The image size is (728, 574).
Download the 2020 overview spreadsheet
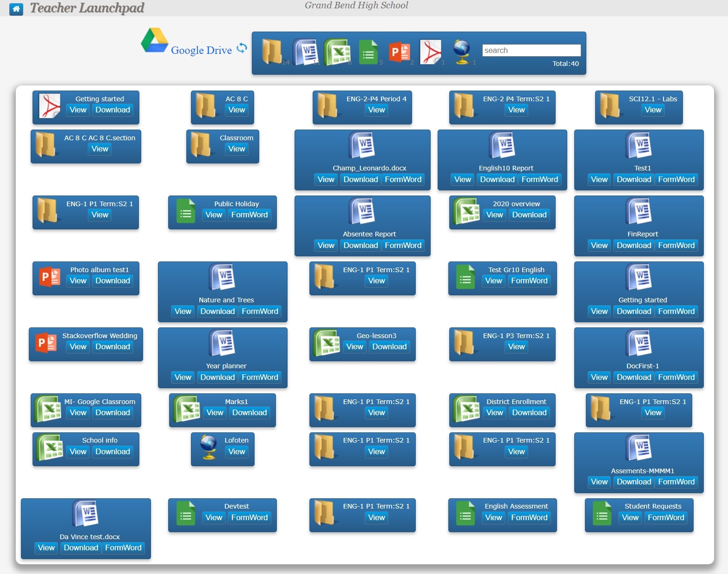(529, 215)
